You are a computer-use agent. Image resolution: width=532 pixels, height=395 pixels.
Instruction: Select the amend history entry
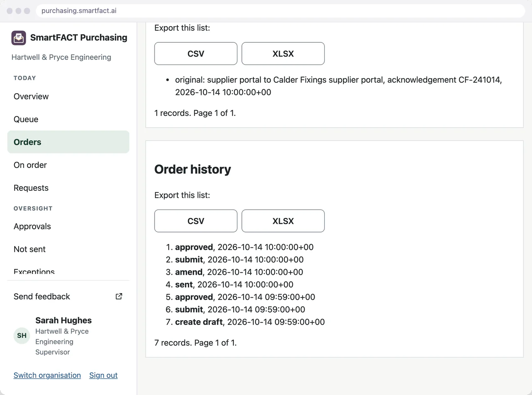pyautogui.click(x=239, y=272)
